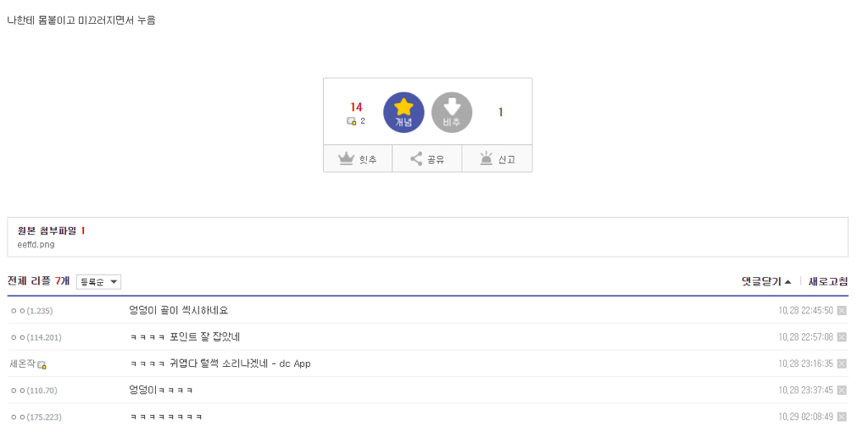
Task: Click the 힛추 crown button
Action: (x=358, y=158)
